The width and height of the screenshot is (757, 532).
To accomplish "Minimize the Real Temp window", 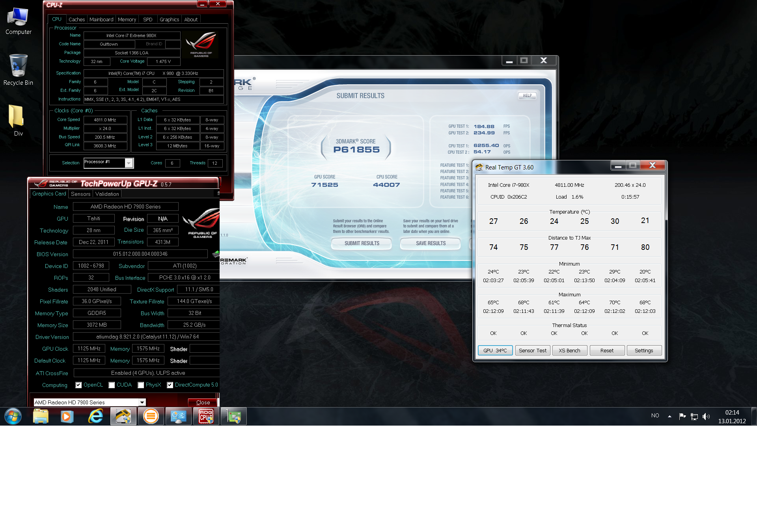I will coord(618,166).
